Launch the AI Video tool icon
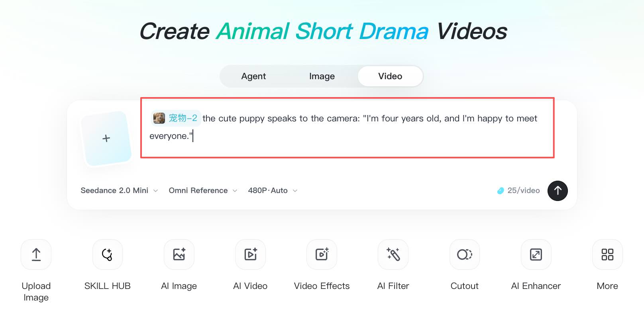 coord(250,254)
